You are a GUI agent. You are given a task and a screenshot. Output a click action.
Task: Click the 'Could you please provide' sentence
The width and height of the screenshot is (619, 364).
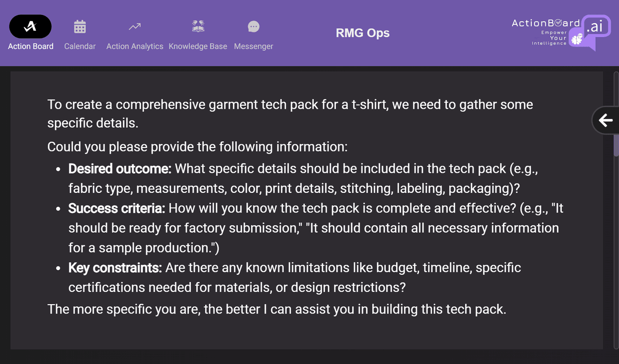point(198,147)
